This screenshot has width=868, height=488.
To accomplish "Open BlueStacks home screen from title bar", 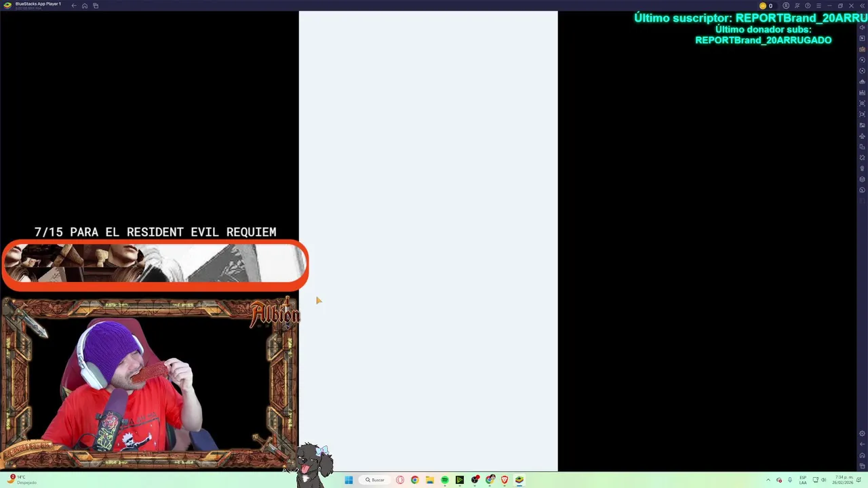I will (85, 5).
